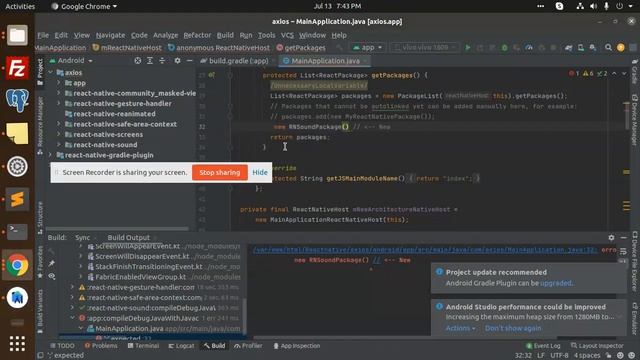
Task: Open Layout Inspector tool window
Action: (597, 346)
